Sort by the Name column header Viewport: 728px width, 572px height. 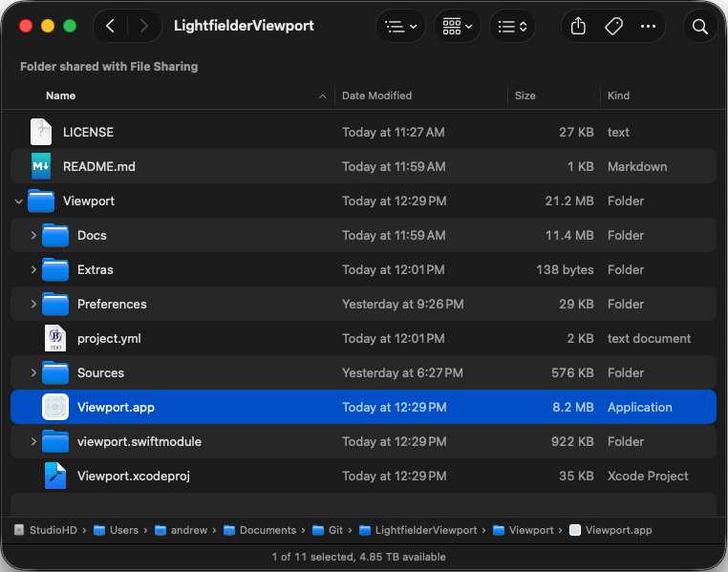point(61,95)
